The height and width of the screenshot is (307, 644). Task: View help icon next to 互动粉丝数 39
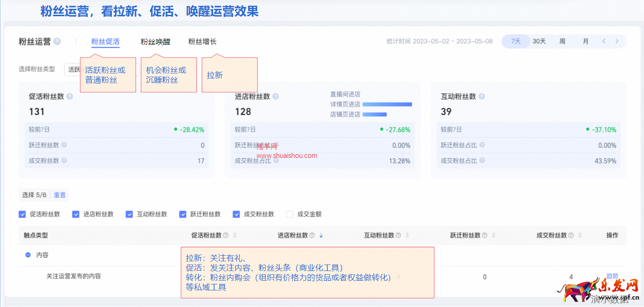[482, 96]
